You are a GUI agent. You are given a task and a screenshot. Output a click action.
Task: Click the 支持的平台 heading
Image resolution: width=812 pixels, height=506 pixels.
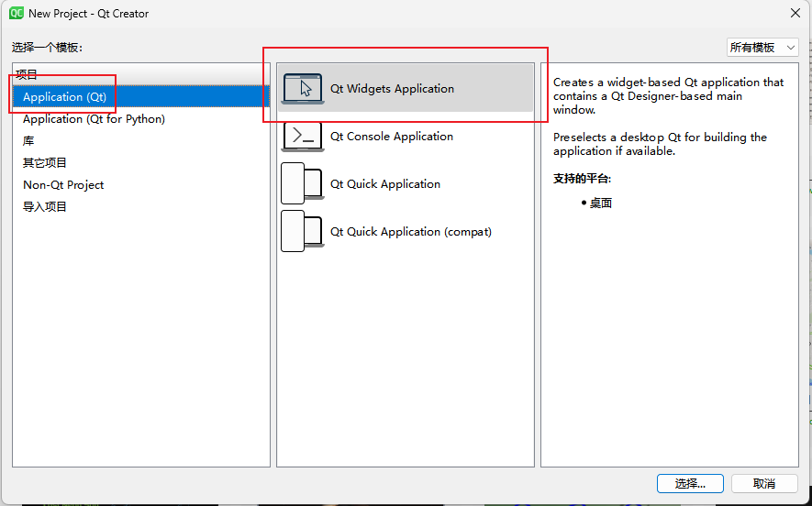[582, 179]
